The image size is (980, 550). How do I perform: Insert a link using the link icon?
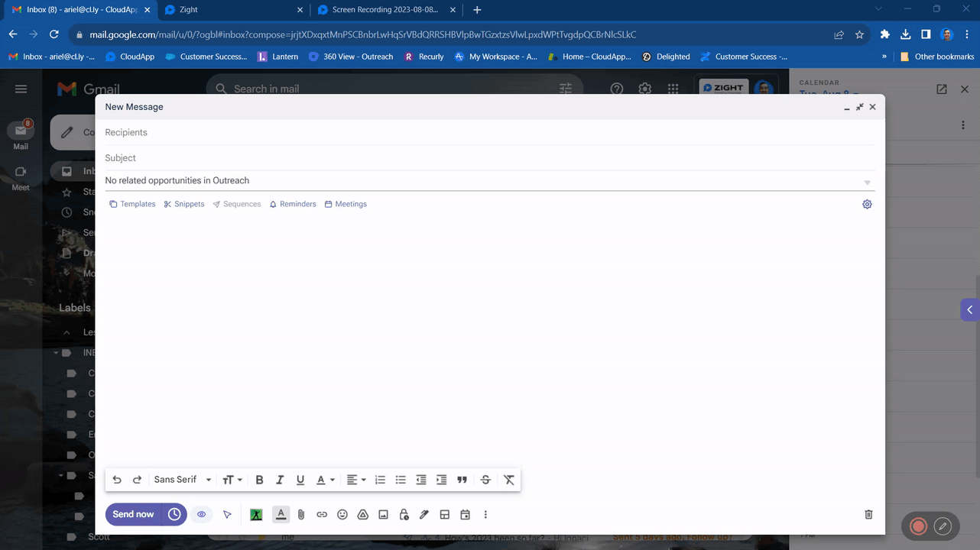click(x=322, y=515)
